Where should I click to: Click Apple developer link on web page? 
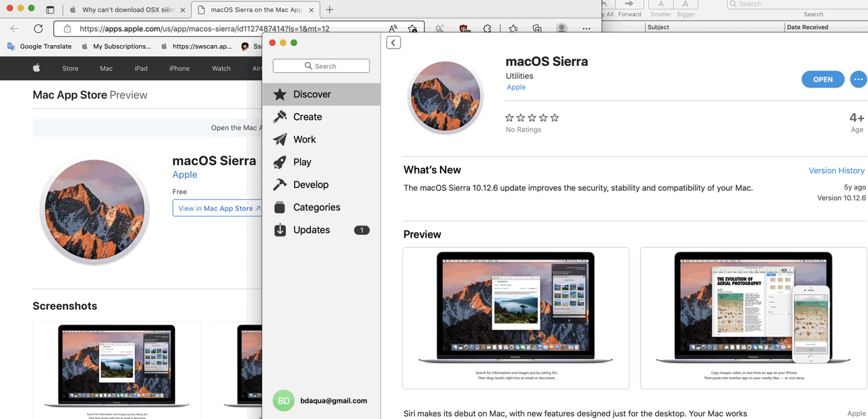coord(184,174)
